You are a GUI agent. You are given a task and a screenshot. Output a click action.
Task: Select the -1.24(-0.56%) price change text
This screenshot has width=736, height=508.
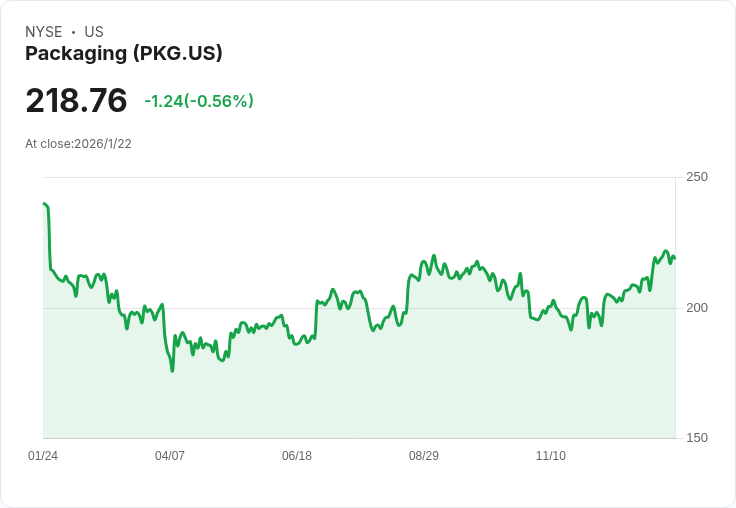(199, 101)
